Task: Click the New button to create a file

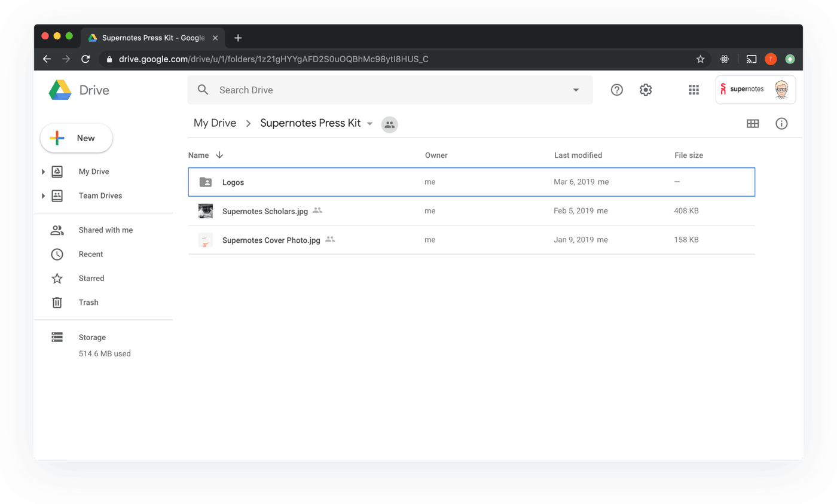Action: tap(76, 138)
